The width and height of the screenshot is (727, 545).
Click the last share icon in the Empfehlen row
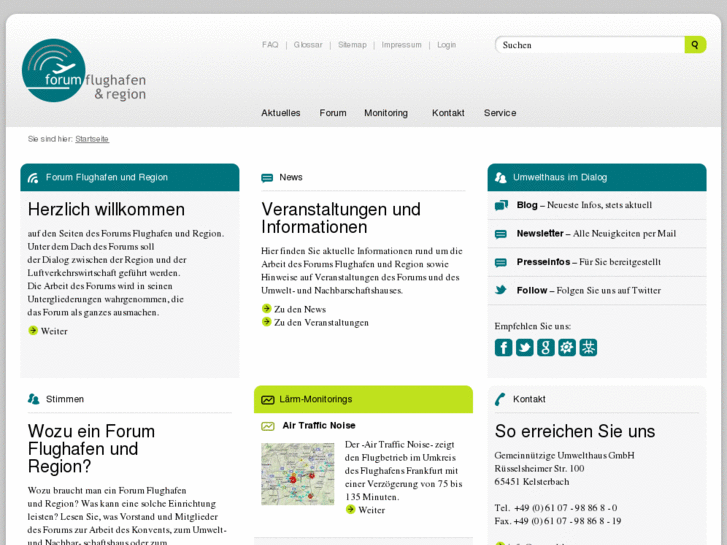588,347
